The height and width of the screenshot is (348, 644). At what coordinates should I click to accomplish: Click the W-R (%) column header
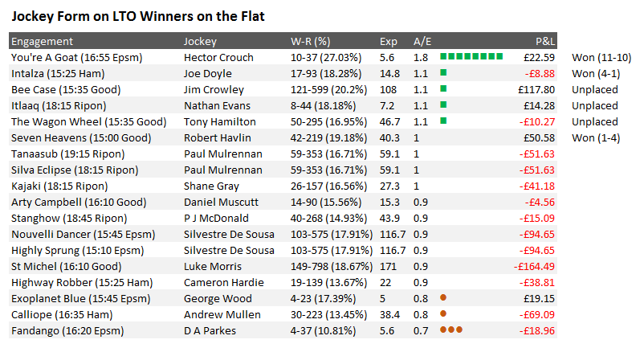pos(311,42)
